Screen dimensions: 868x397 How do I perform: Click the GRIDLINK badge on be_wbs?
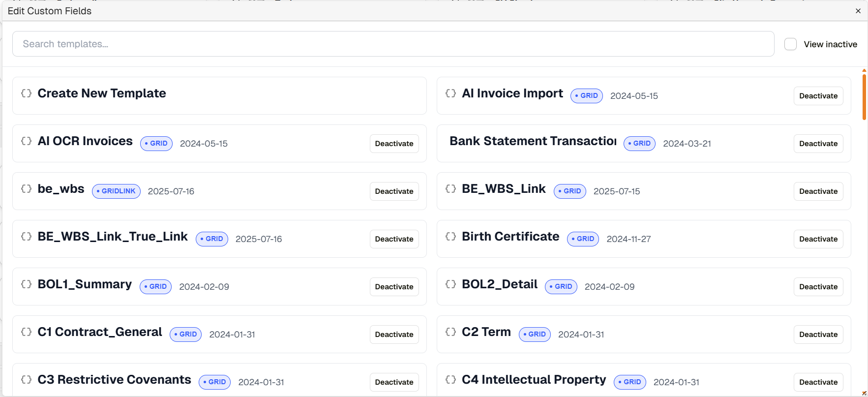click(116, 191)
